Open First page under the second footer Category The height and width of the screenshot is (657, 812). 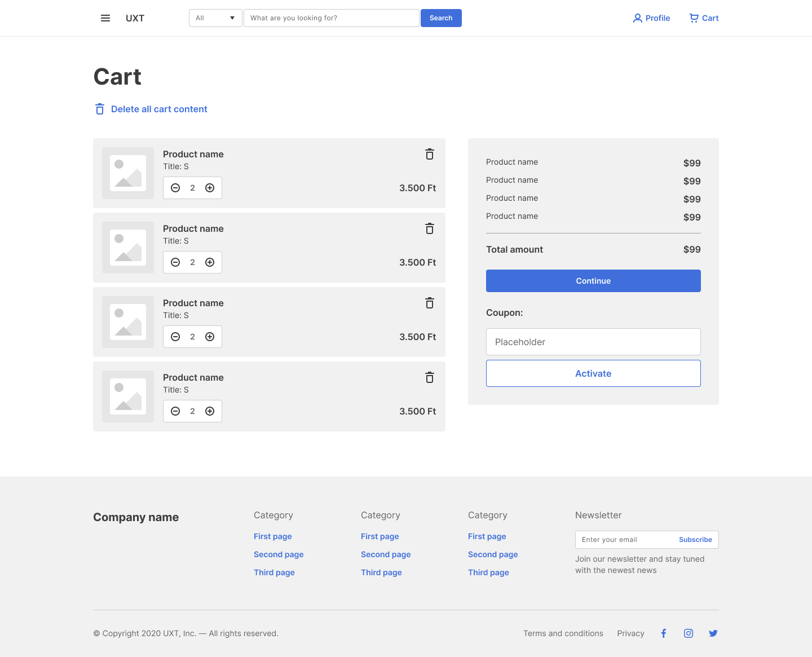click(x=380, y=536)
